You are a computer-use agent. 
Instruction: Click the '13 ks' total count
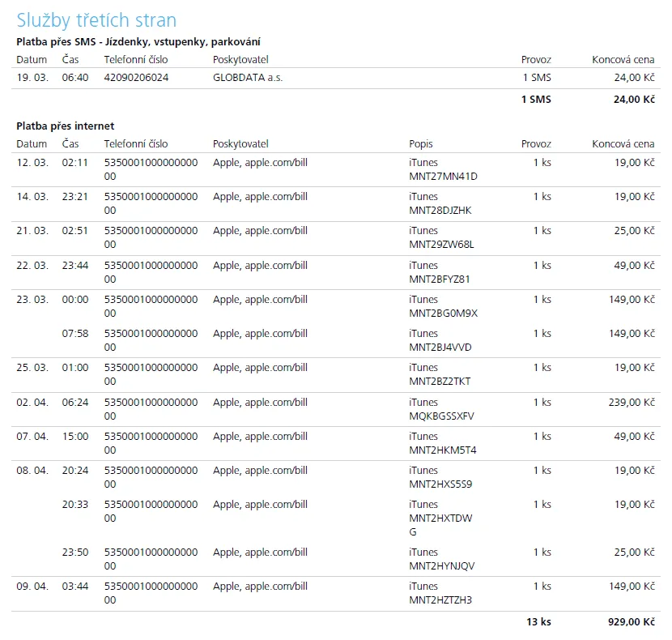pyautogui.click(x=538, y=621)
